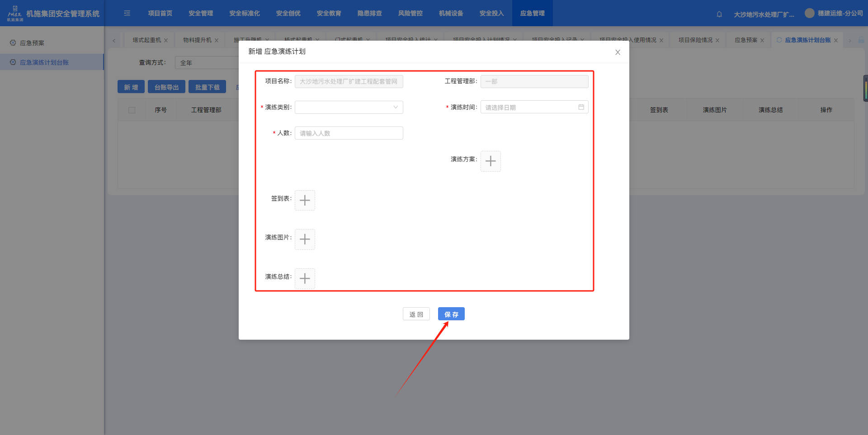Viewport: 868px width, 435px height.
Task: Tick the select-all checkbox in table header
Action: click(132, 110)
